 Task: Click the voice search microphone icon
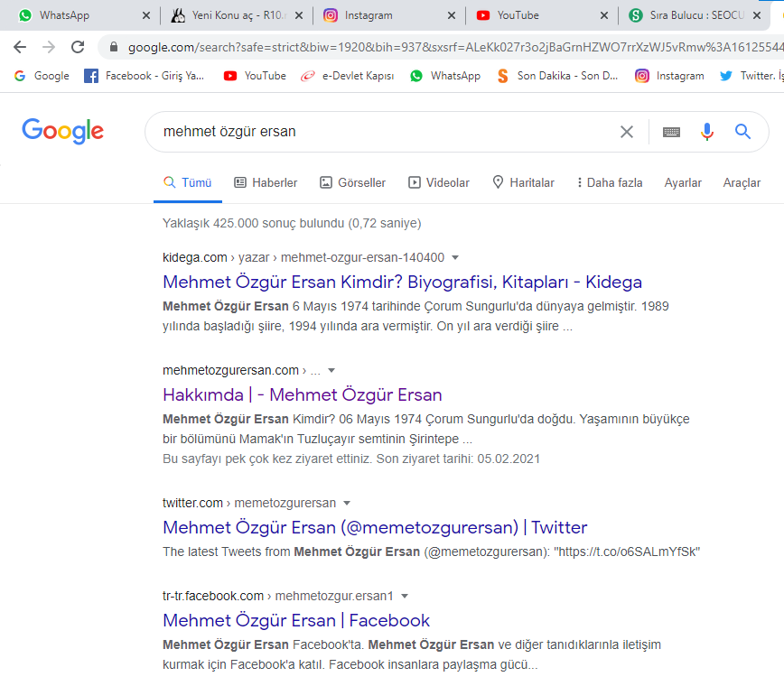point(706,132)
